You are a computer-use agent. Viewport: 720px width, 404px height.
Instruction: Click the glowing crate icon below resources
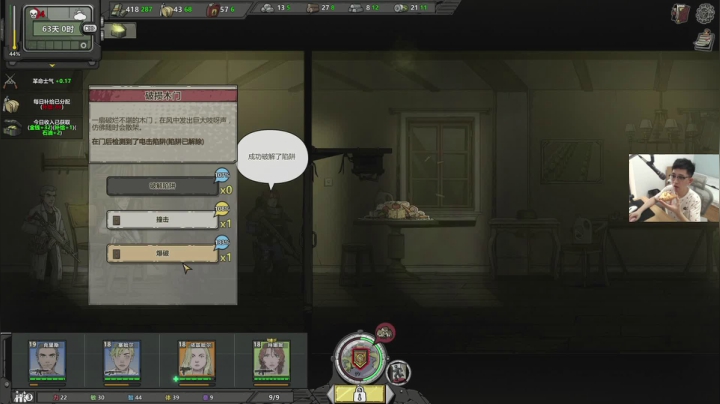click(x=118, y=31)
